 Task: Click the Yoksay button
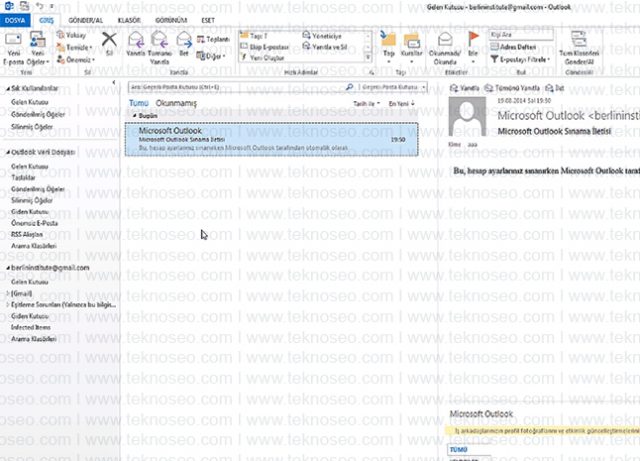pos(71,35)
